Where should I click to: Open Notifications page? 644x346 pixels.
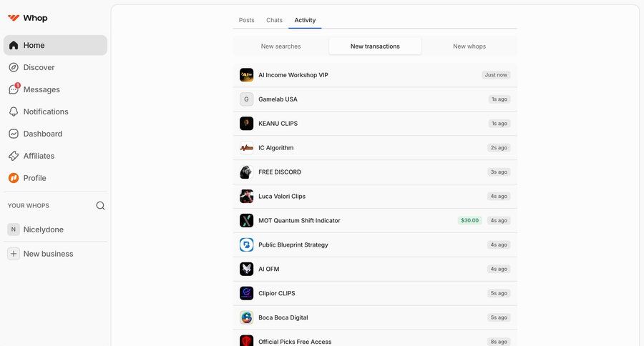point(55,112)
